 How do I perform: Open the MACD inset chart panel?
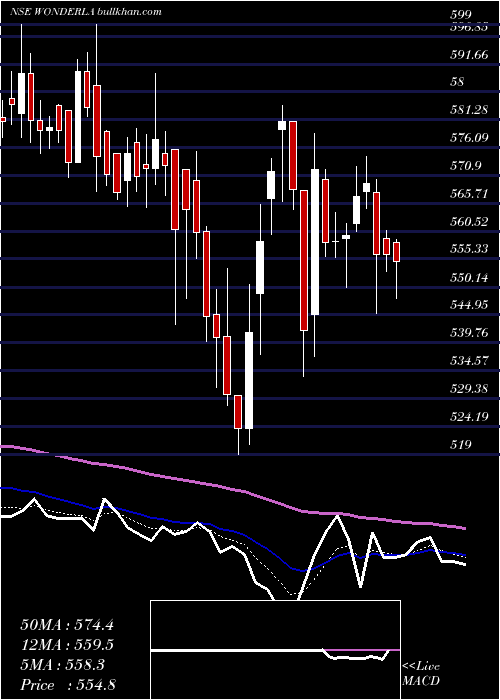pos(275,650)
